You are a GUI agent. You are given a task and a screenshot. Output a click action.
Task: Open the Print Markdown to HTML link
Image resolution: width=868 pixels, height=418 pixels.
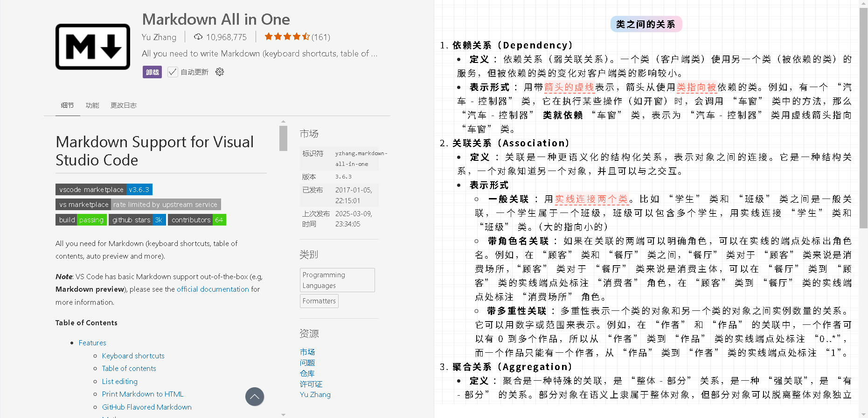coord(143,394)
